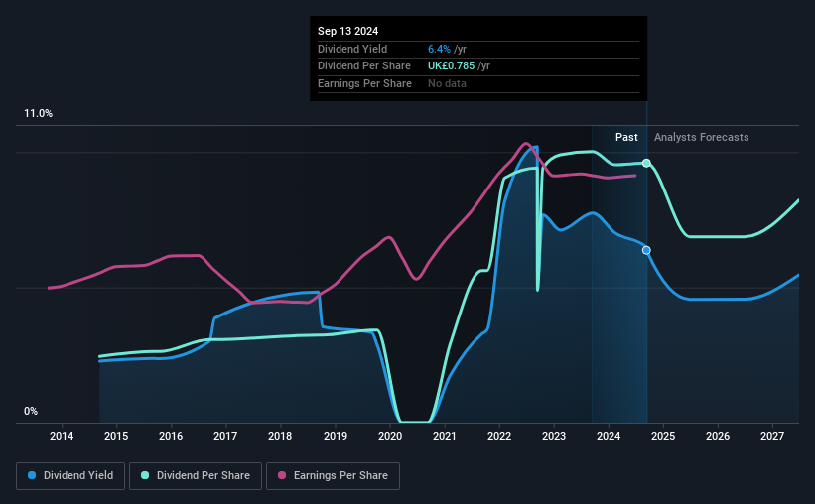
Task: Click the 'No data' earnings value
Action: coord(447,83)
